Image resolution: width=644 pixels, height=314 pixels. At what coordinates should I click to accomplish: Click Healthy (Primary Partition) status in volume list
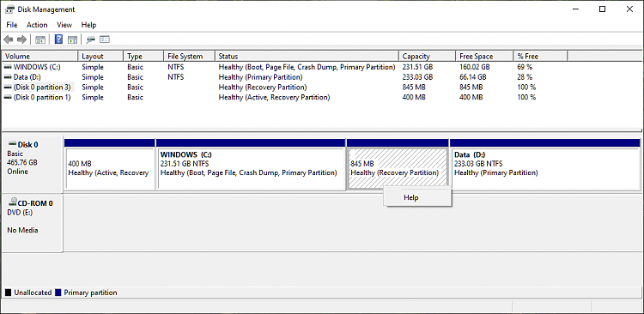tap(260, 77)
